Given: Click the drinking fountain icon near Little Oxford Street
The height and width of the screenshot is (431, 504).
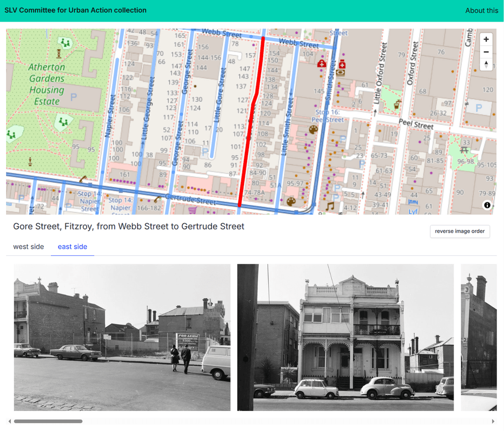Looking at the screenshot, I should click(x=397, y=105).
